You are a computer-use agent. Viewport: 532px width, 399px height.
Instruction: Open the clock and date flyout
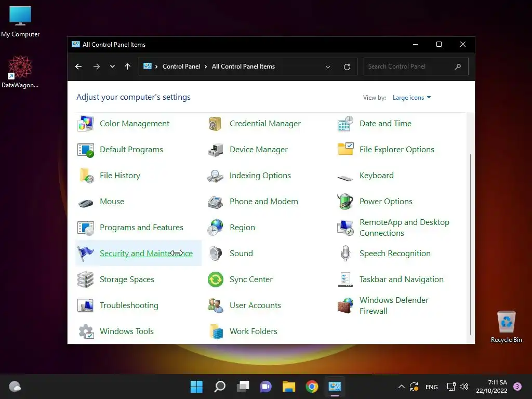coord(491,387)
